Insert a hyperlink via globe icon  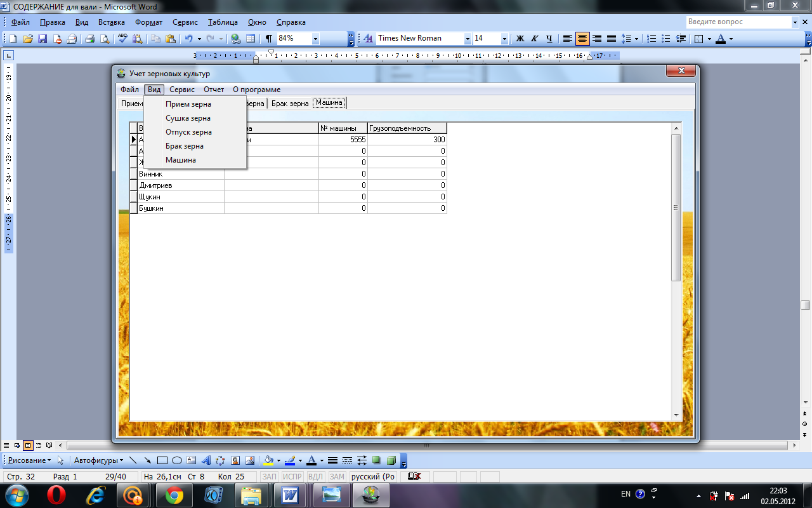(x=235, y=39)
